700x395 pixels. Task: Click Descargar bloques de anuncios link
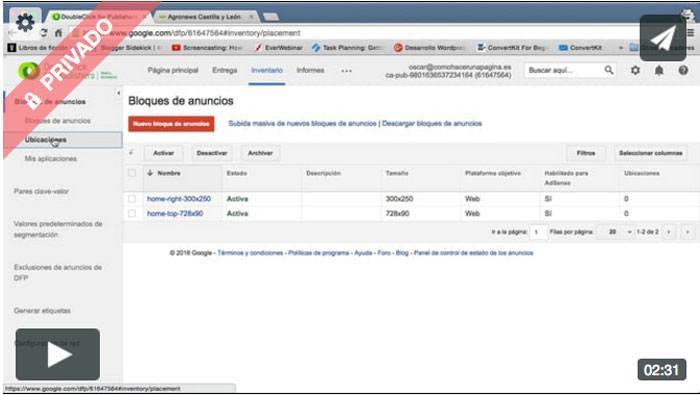pos(432,124)
